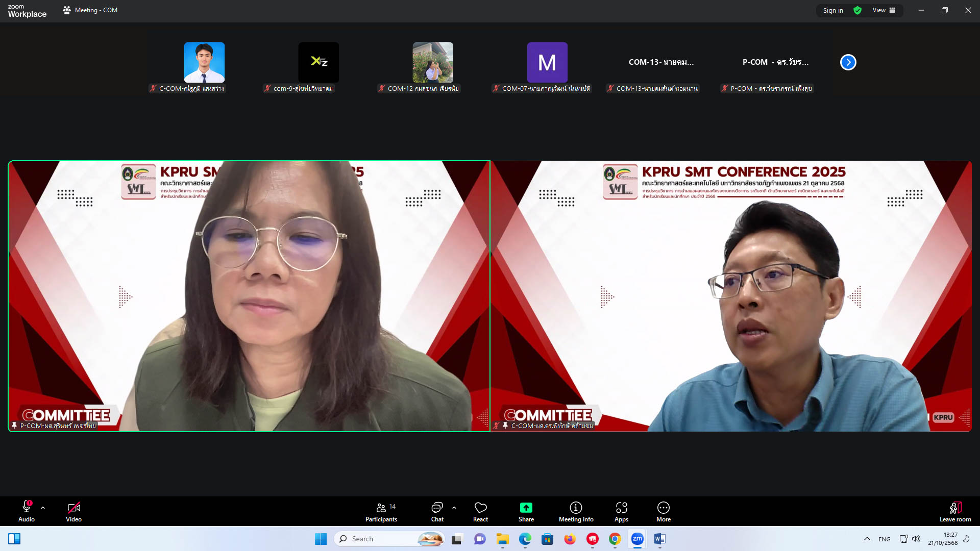Image resolution: width=980 pixels, height=551 pixels.
Task: Open the Apps panel
Action: coord(621,512)
